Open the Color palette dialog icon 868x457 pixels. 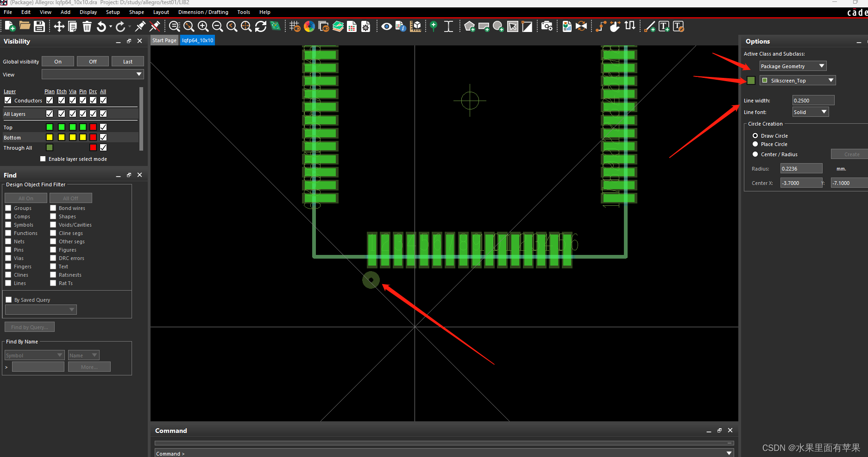pos(309,26)
